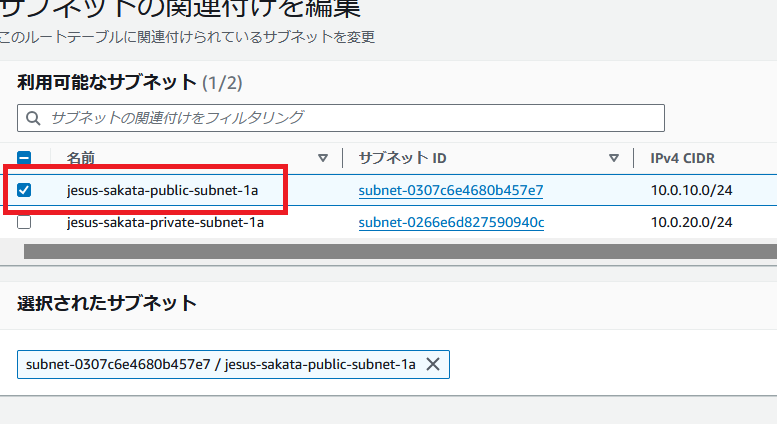The width and height of the screenshot is (777, 424).
Task: Click the 利用可能なサブネット (1/2) heading
Action: 130,83
